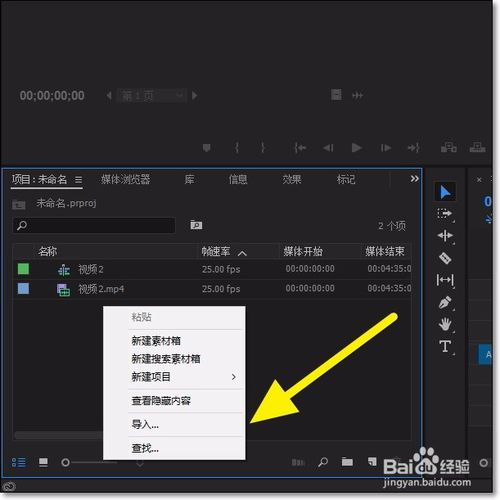Click the thumbnail zoom slider handle
Viewport: 500px width, 500px height.
[x=66, y=462]
